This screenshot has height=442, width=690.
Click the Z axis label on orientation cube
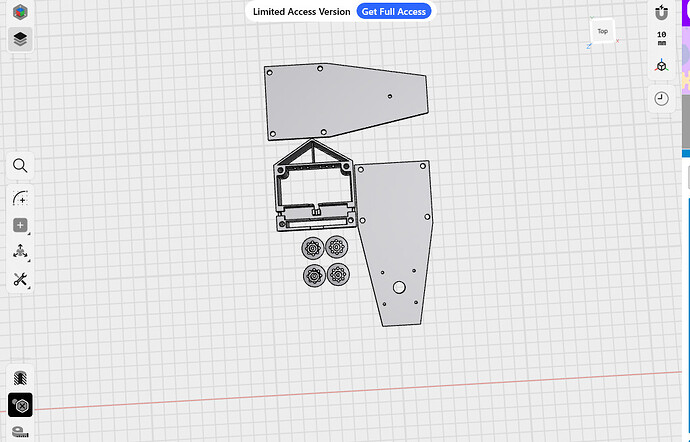pyautogui.click(x=589, y=46)
